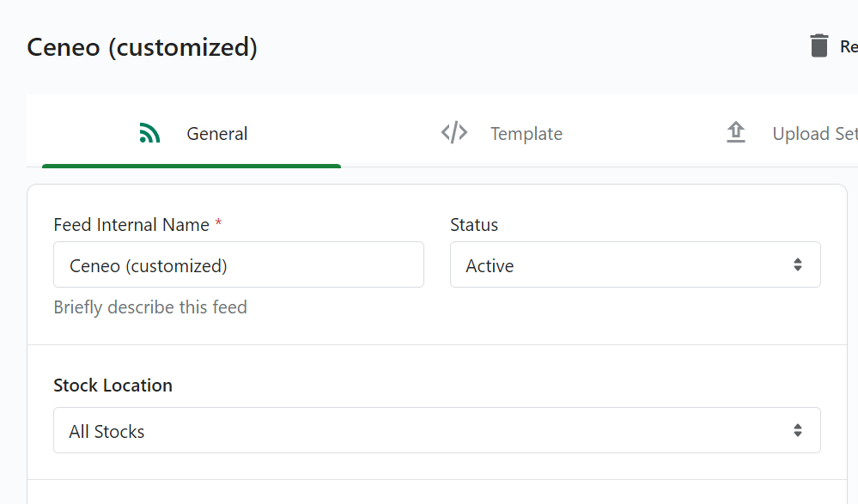
Task: Open the Stock Location All Stocks dropdown
Action: [x=437, y=431]
